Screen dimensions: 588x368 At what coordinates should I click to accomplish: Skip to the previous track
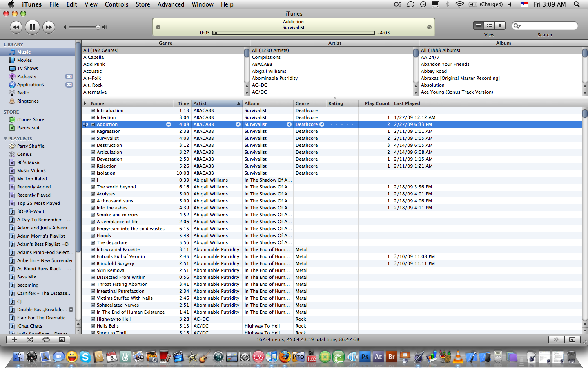coord(16,27)
